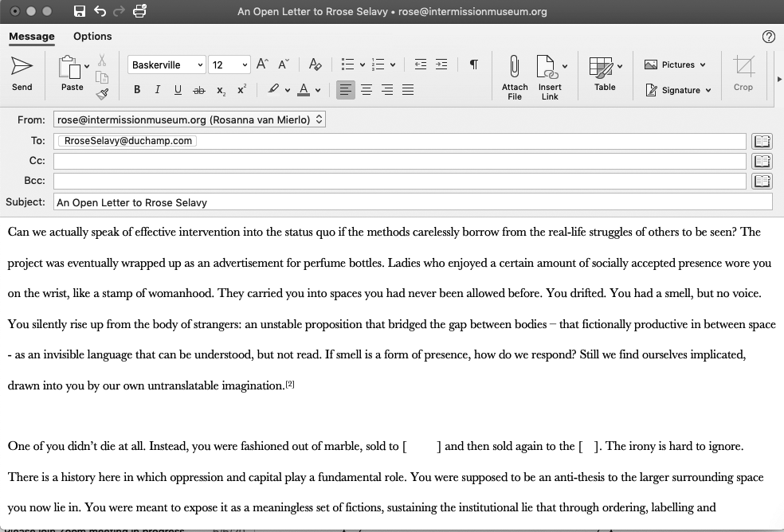Select the Message tab

(32, 36)
